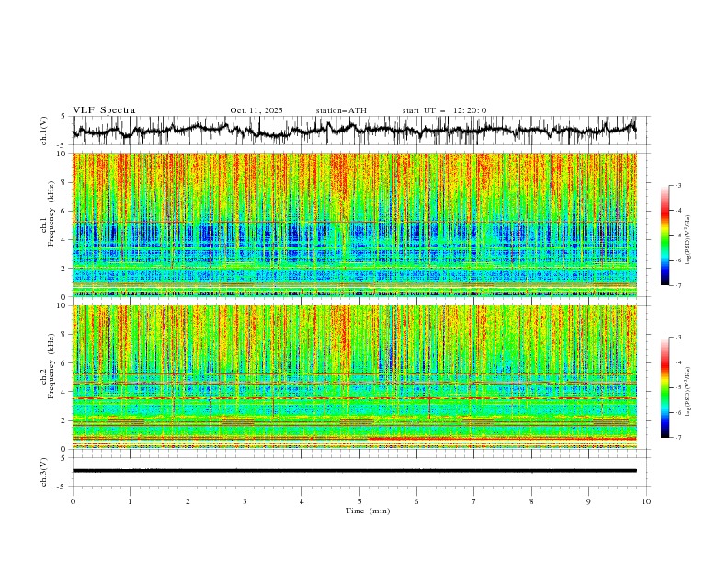
Task: Click the time axis tick label '7'
Action: click(x=474, y=501)
